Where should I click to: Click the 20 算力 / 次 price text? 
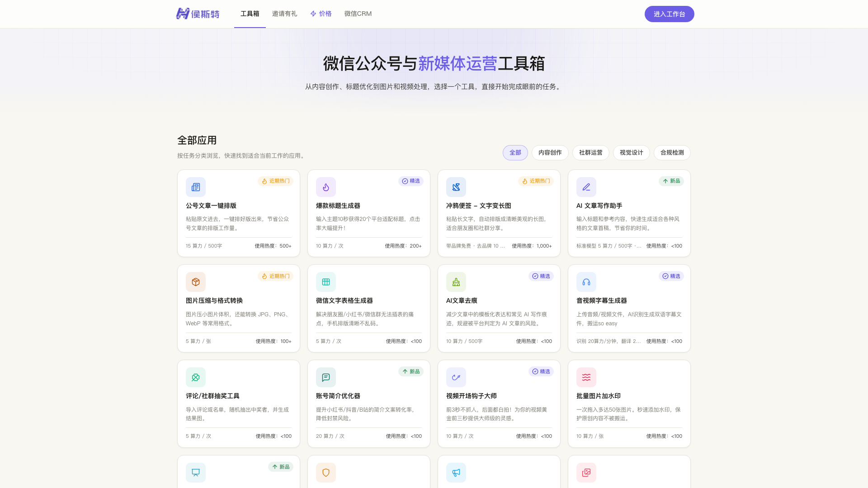(x=330, y=436)
